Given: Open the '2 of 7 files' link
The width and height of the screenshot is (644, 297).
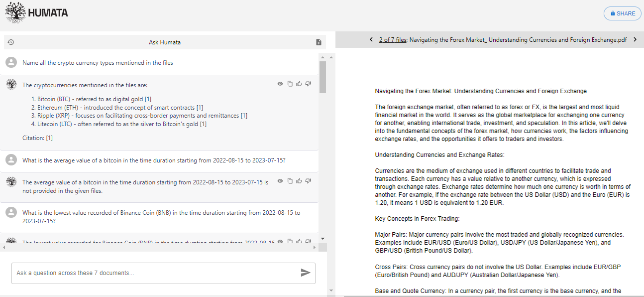Looking at the screenshot, I should coord(393,40).
